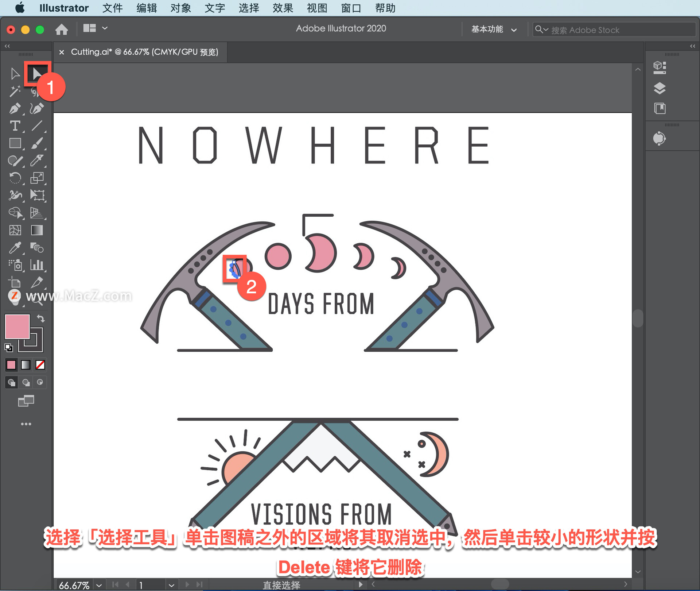Viewport: 700px width, 591px height.
Task: Select the Pen tool
Action: point(15,109)
